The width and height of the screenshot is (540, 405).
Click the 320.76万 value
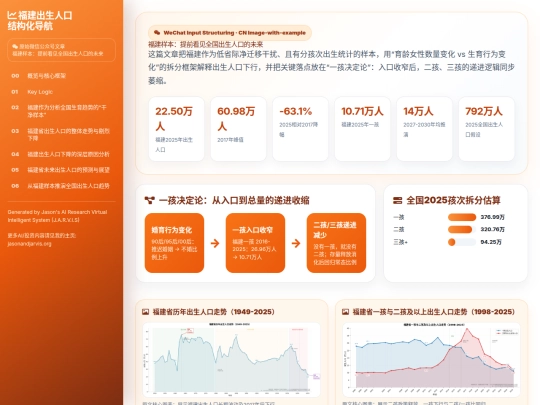point(492,229)
